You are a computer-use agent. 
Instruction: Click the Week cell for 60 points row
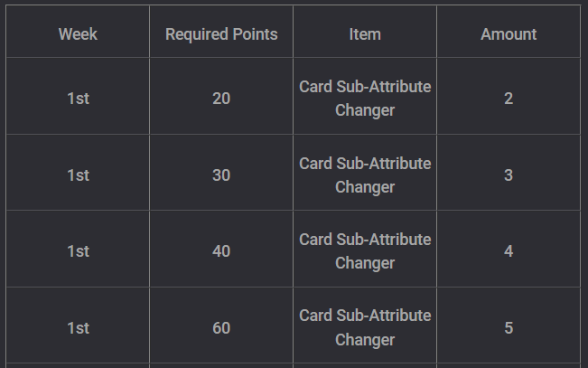(78, 328)
